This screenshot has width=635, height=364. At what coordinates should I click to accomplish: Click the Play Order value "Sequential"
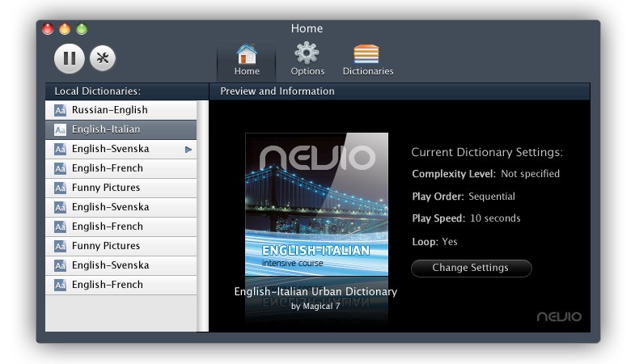[492, 197]
